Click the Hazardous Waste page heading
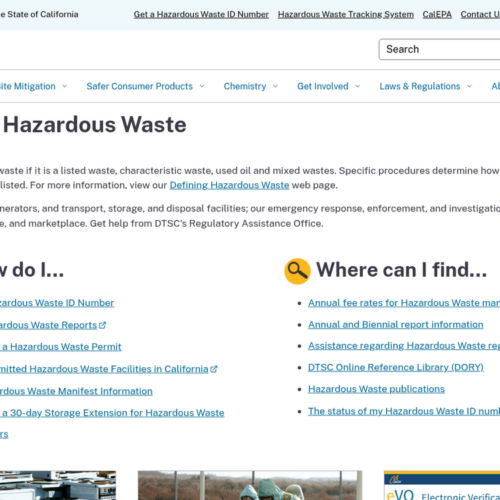 pos(95,125)
